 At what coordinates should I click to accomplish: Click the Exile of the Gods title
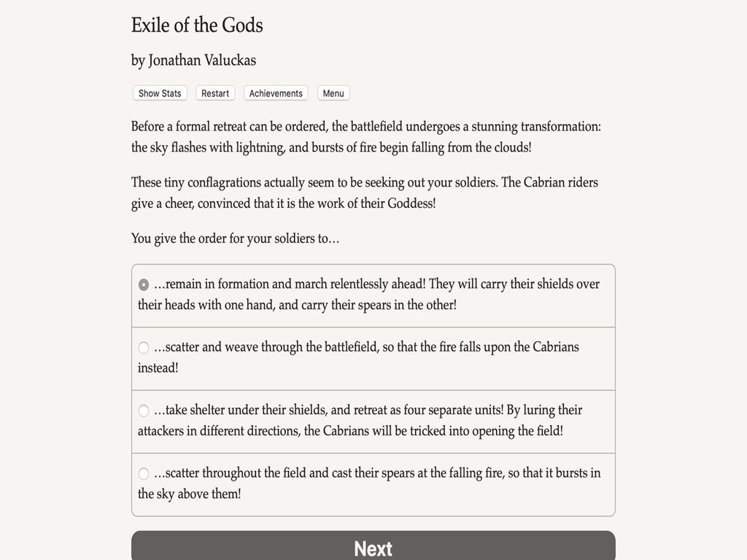(x=197, y=26)
